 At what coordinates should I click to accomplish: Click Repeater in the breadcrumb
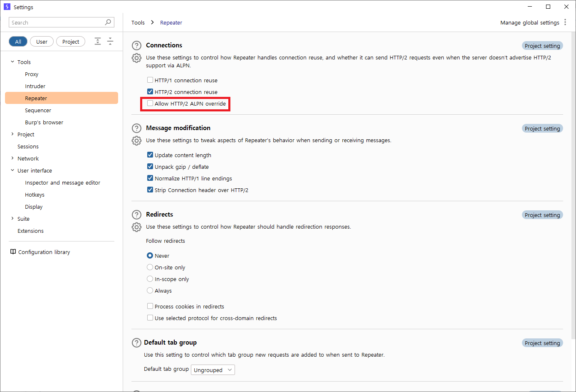171,22
